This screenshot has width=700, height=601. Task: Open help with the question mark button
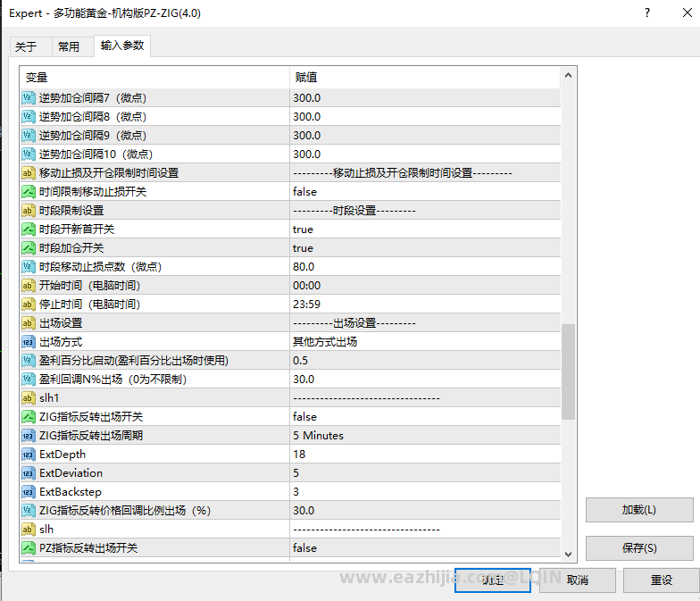(x=647, y=13)
